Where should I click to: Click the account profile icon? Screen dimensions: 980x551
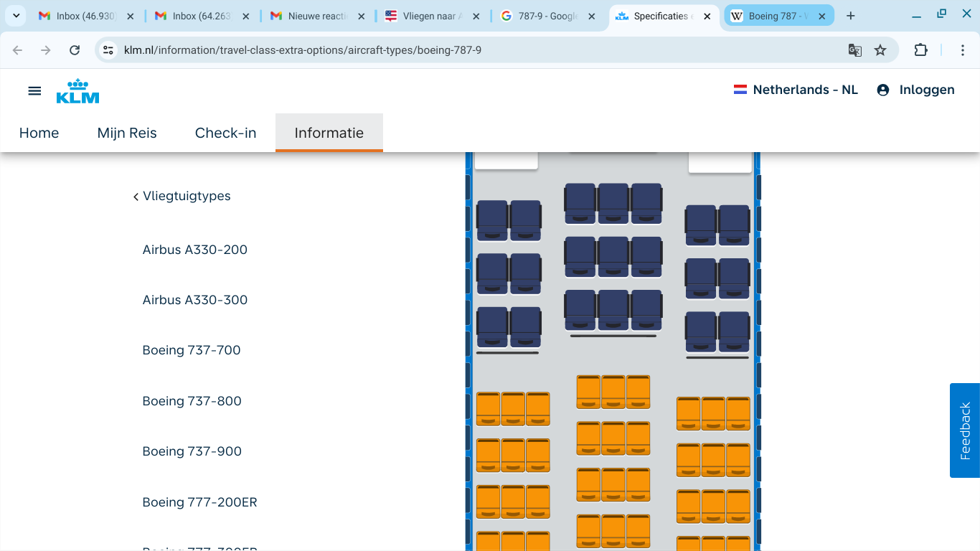(883, 90)
